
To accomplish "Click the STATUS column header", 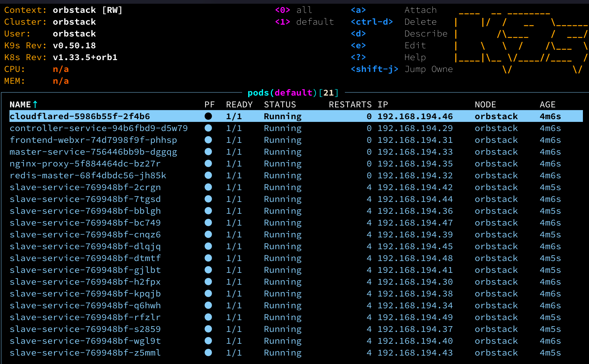I will coord(280,105).
